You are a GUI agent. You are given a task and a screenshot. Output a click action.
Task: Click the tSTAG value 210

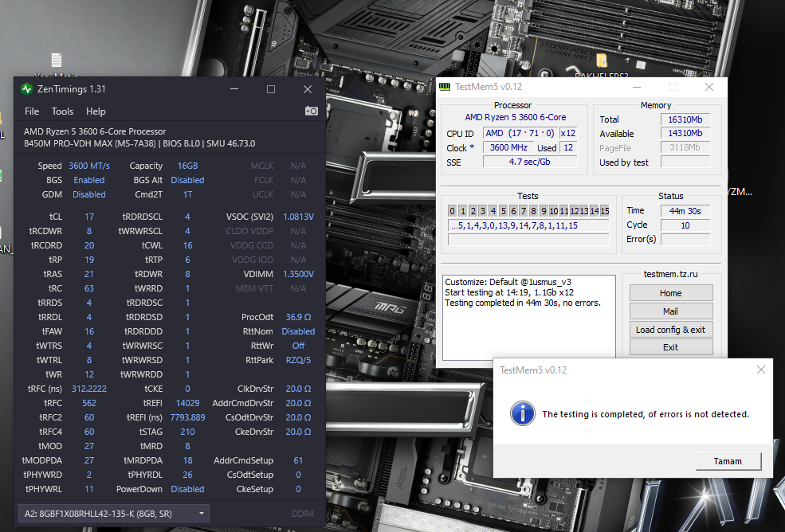point(187,432)
